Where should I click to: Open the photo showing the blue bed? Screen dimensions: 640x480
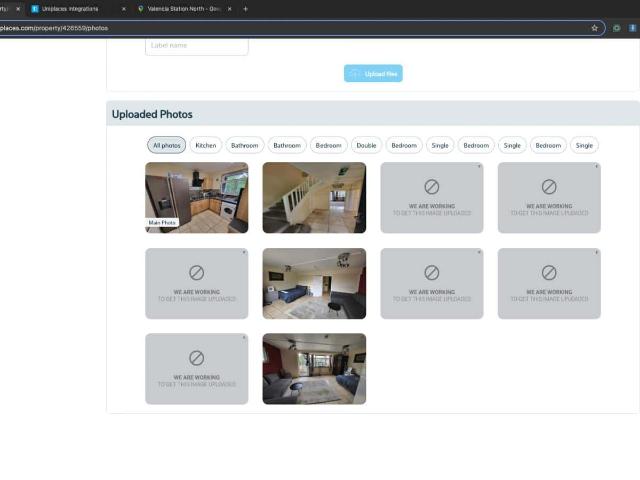coord(314,283)
